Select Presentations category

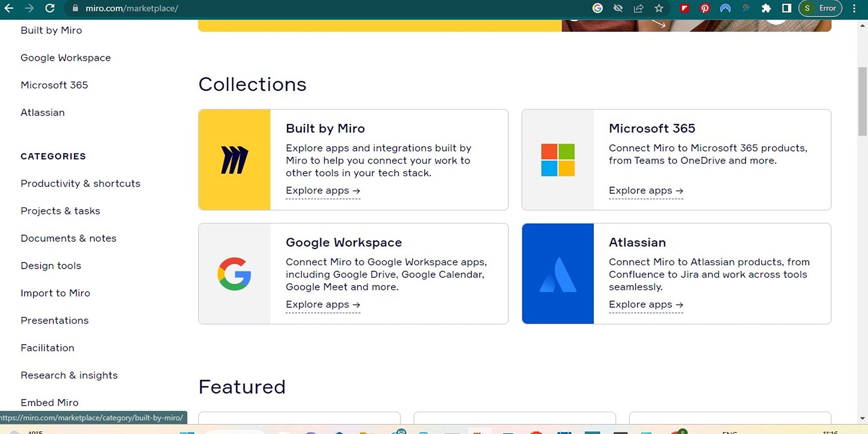[55, 320]
